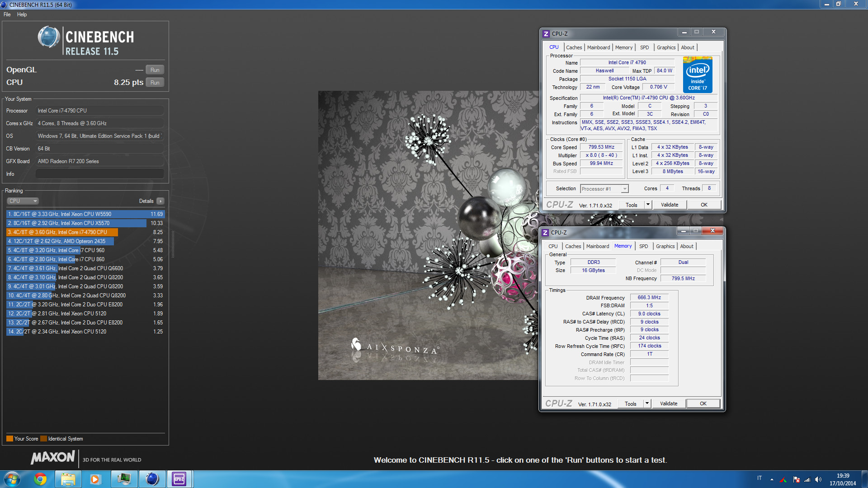This screenshot has width=868, height=488.
Task: Switch to Caches tab in upper CPU-Z window
Action: coord(574,47)
